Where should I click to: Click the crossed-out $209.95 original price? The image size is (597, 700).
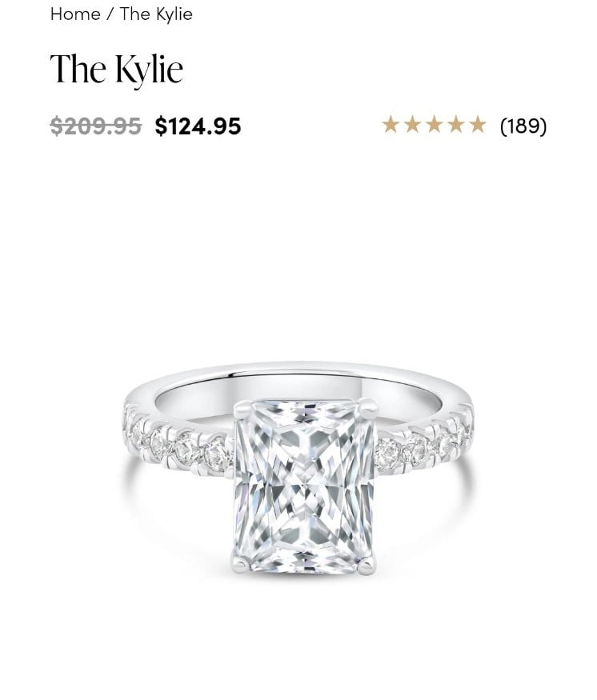click(x=95, y=126)
